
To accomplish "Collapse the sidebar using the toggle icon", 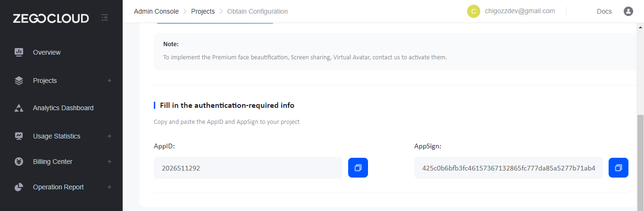I will click(105, 17).
